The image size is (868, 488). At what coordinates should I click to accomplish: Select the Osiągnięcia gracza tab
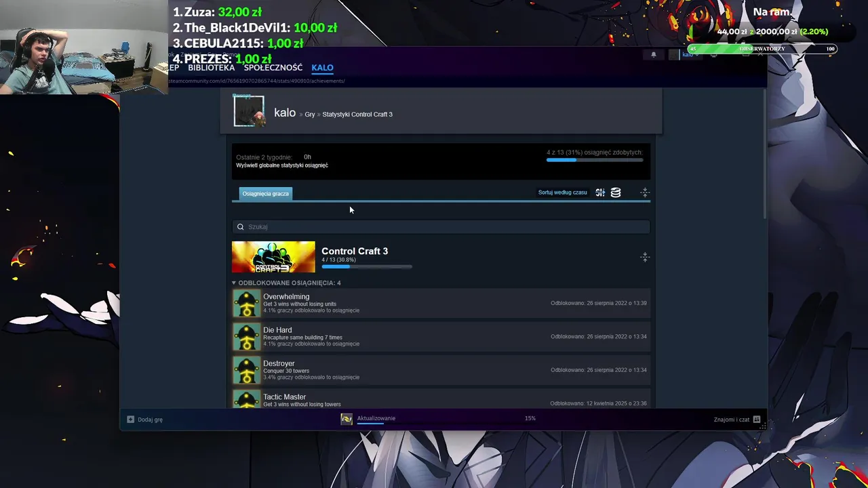[266, 194]
